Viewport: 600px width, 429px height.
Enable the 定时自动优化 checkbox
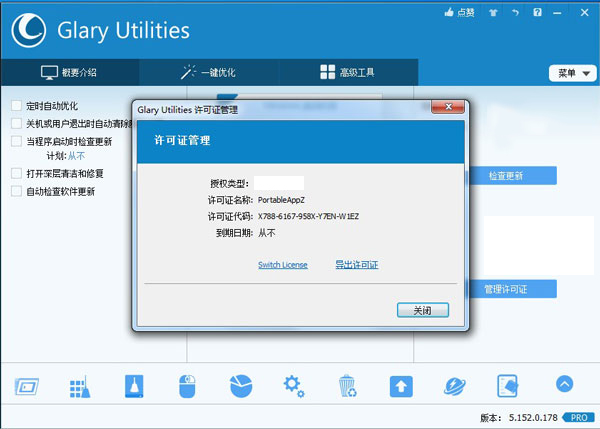pos(16,106)
